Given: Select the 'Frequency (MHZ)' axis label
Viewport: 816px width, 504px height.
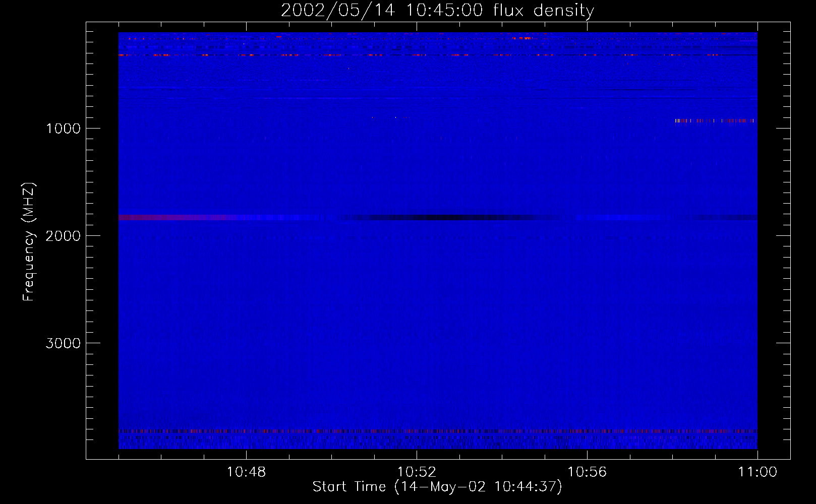Looking at the screenshot, I should coord(29,241).
